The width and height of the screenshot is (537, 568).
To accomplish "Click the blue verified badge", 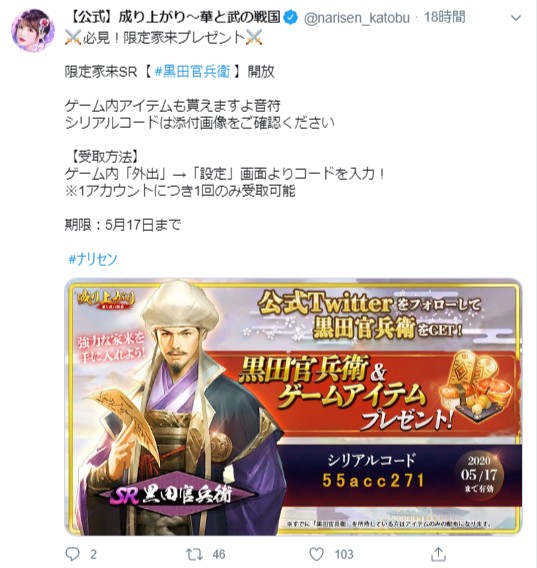I will pos(291,17).
